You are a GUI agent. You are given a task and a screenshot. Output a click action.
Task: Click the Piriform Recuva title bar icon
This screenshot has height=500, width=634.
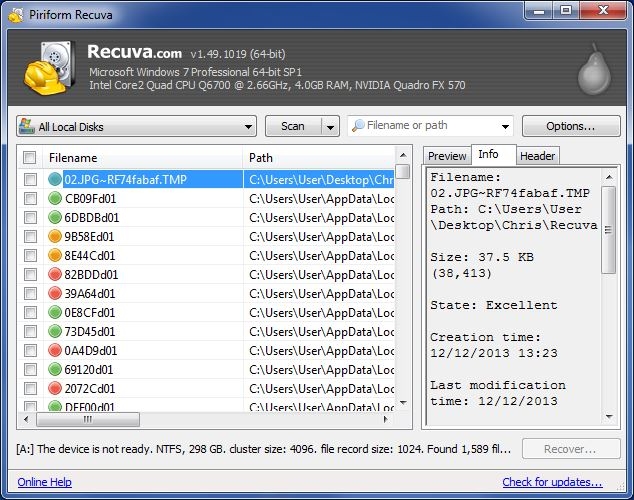(16, 15)
